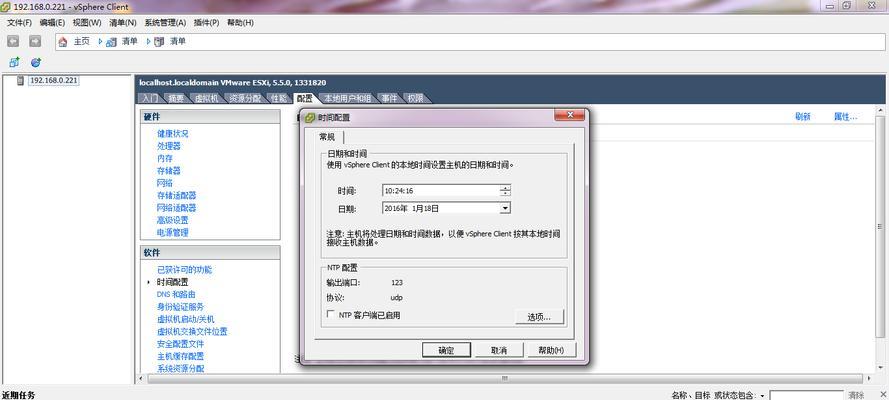
Task: Open 健康状况 in hardware list
Action: pyautogui.click(x=173, y=134)
